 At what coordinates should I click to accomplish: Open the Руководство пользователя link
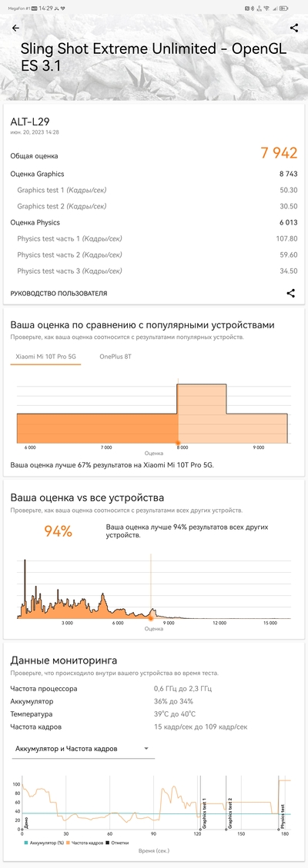pos(59,294)
